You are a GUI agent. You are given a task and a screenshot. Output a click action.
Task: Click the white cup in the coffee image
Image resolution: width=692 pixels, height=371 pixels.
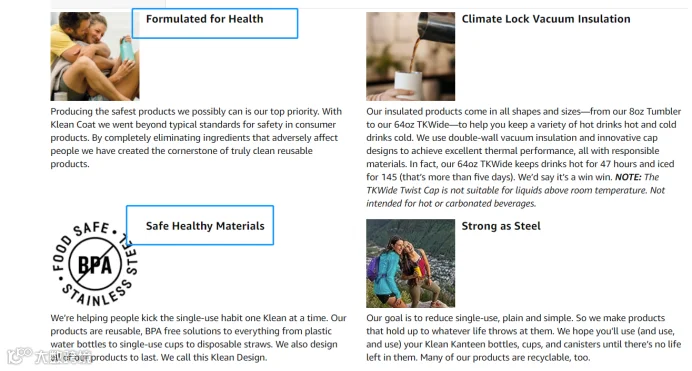(408, 86)
